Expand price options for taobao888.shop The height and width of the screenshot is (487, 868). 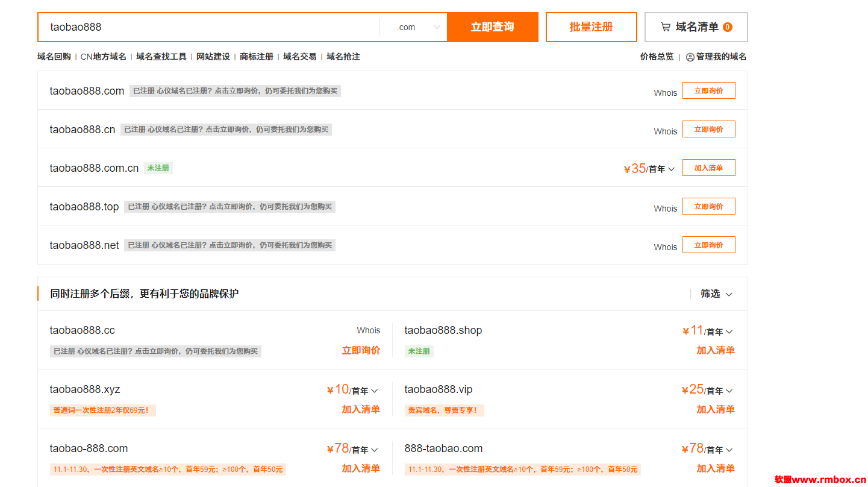729,332
